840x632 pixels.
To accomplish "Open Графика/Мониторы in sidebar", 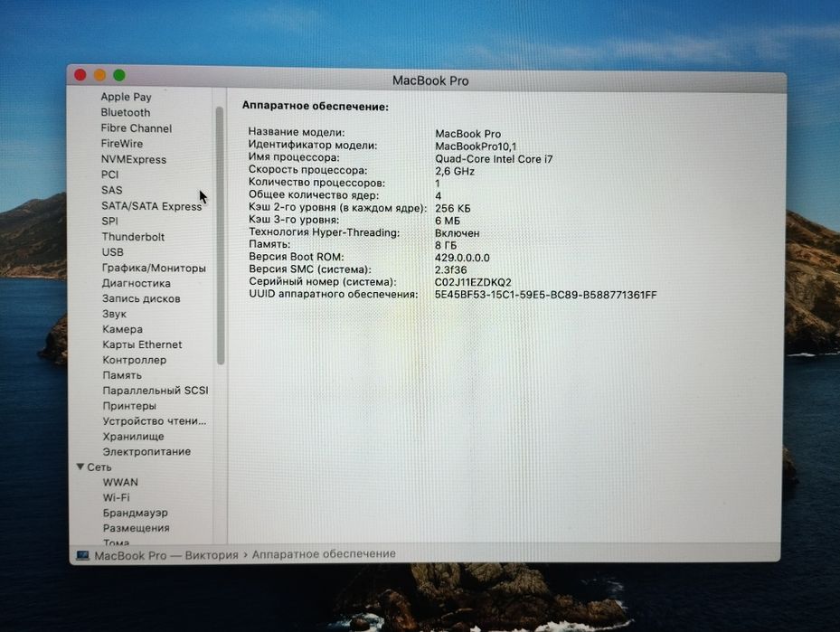I will click(x=154, y=268).
